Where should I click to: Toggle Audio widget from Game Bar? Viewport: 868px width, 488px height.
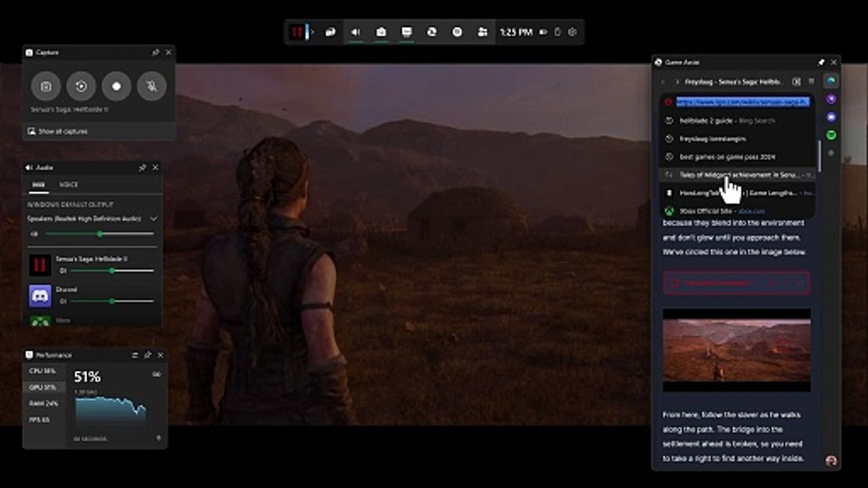tap(356, 32)
